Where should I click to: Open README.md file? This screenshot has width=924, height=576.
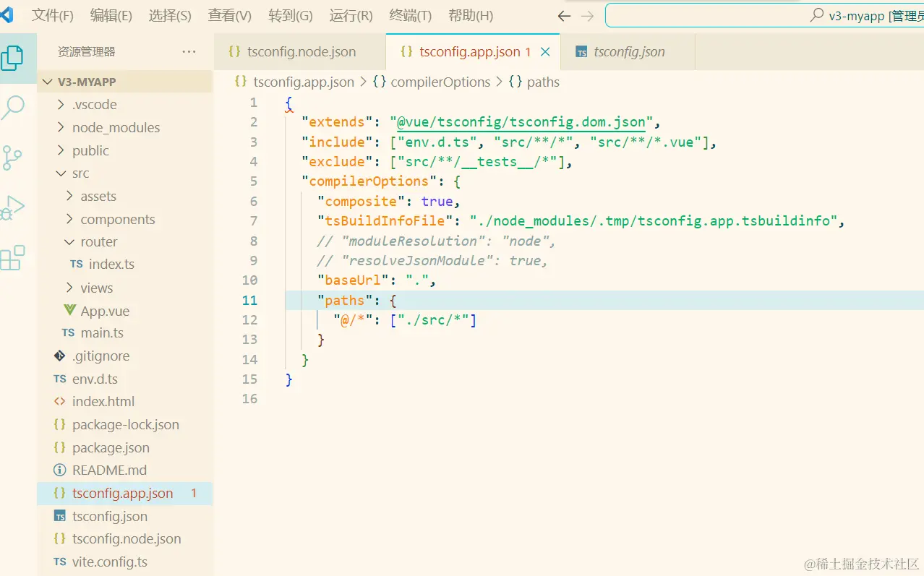pyautogui.click(x=125, y=470)
